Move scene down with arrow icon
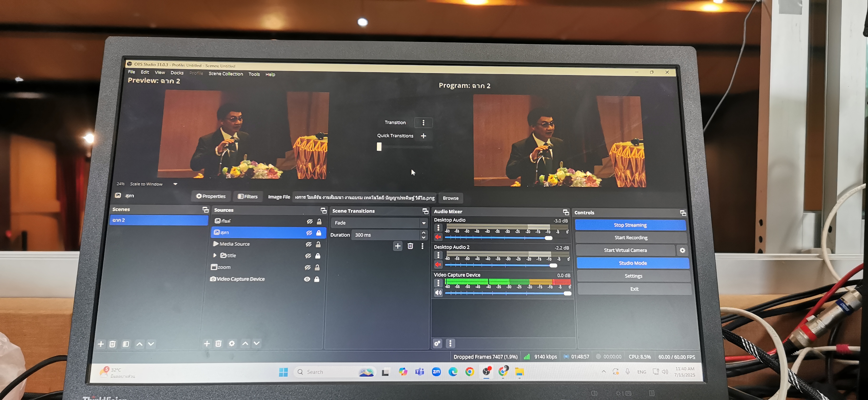Image resolution: width=868 pixels, height=400 pixels. (151, 344)
